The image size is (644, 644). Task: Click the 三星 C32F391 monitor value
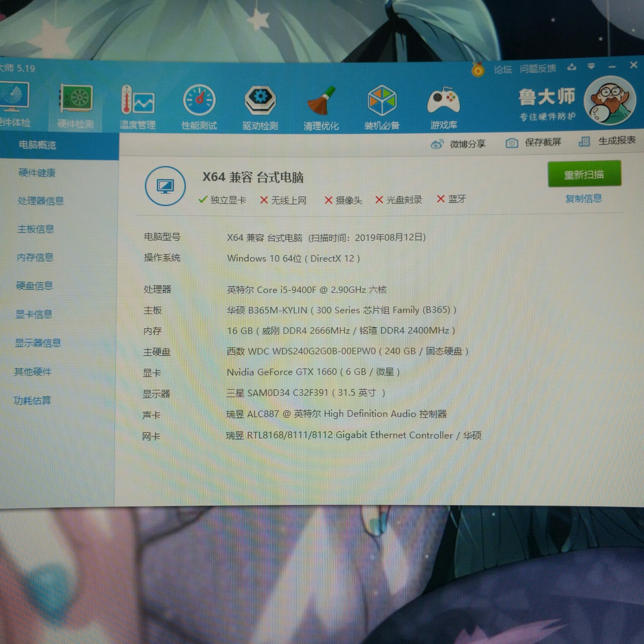point(306,393)
